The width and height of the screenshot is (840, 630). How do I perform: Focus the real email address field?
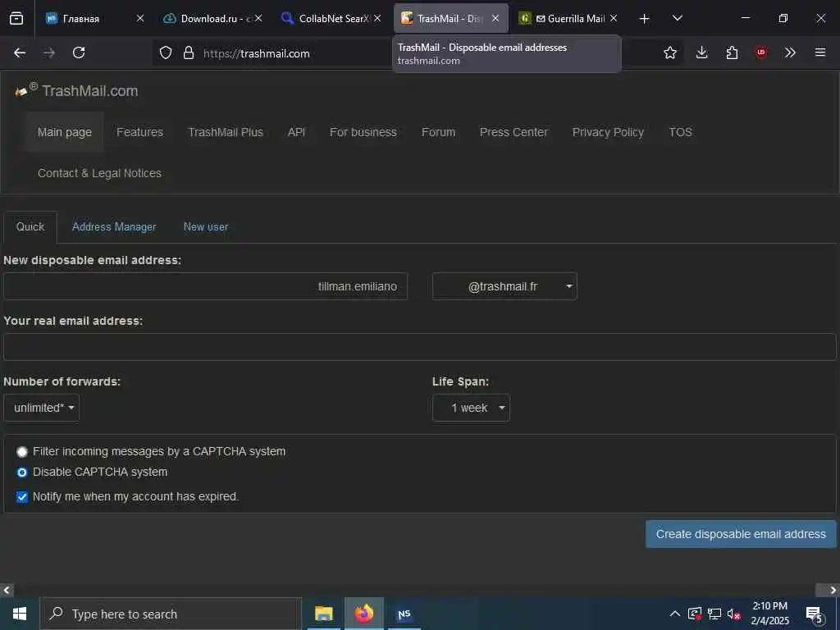[419, 347]
